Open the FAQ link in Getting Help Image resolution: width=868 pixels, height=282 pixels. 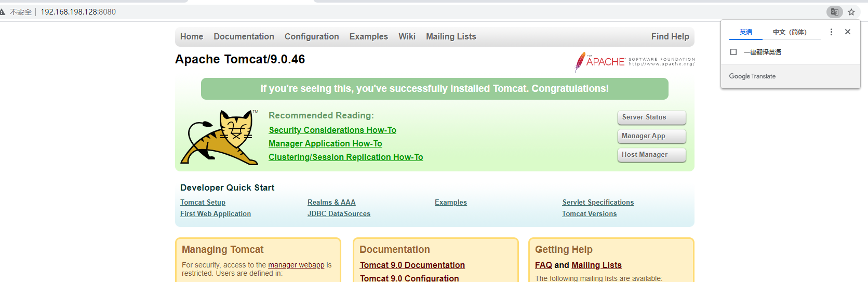[543, 265]
